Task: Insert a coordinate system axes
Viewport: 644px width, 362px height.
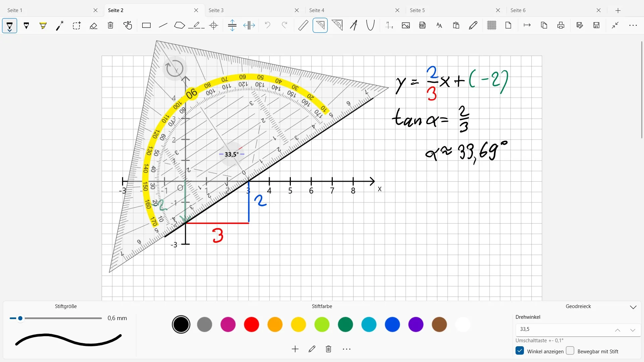Action: coord(389,25)
